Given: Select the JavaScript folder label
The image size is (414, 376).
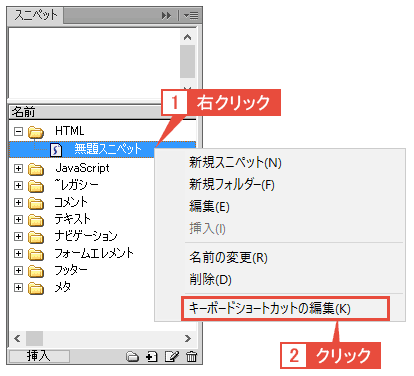Looking at the screenshot, I should (x=82, y=168).
